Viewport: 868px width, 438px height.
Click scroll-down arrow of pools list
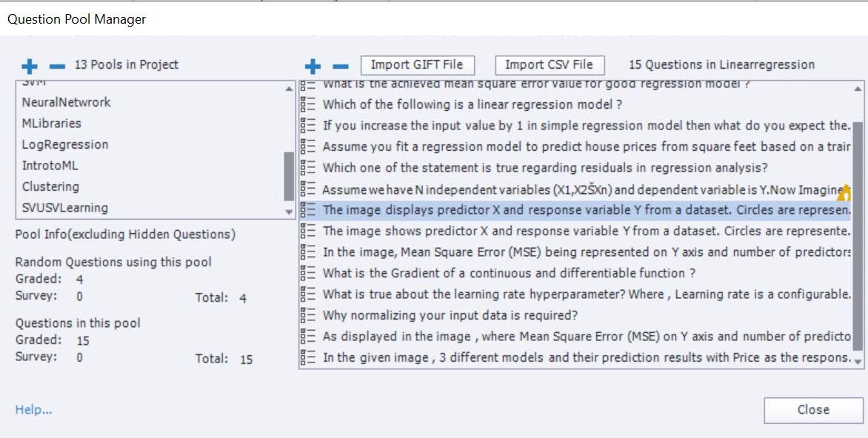click(289, 212)
